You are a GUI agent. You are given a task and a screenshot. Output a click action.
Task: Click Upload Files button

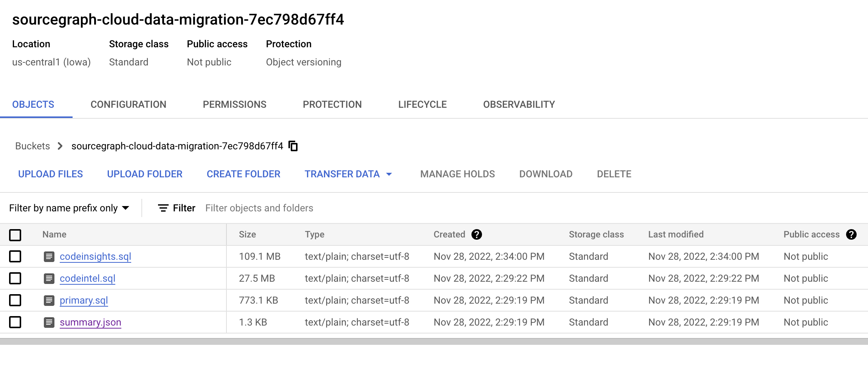pyautogui.click(x=51, y=174)
